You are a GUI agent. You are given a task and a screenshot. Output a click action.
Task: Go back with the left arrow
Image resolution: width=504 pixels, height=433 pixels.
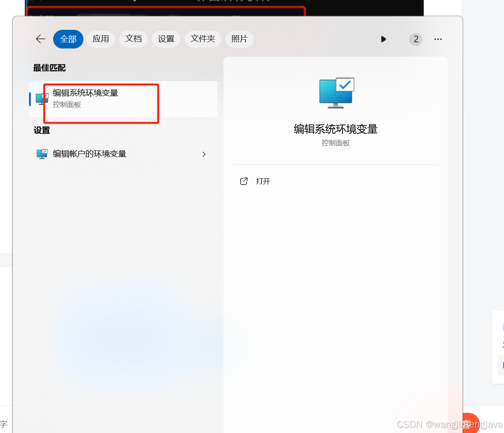pyautogui.click(x=41, y=39)
